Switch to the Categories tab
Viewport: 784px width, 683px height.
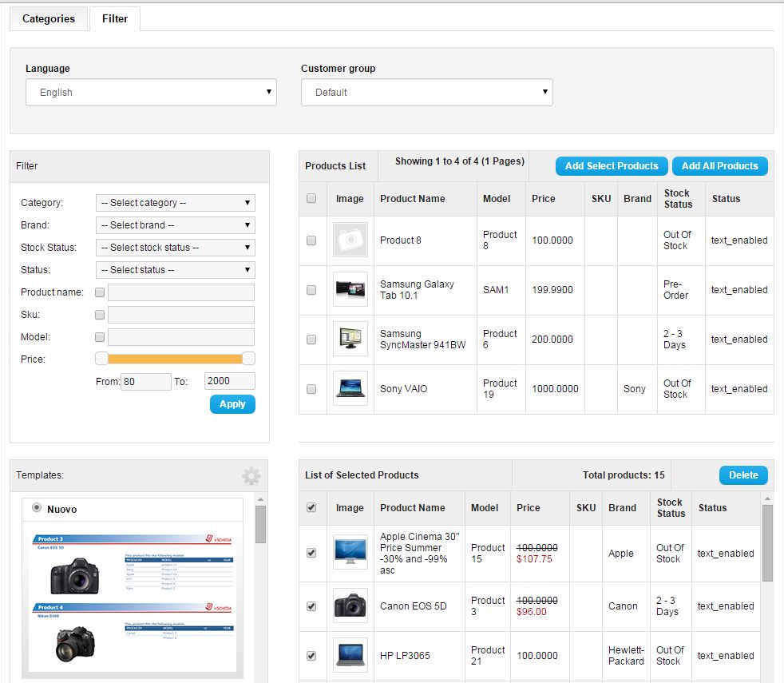tap(48, 18)
